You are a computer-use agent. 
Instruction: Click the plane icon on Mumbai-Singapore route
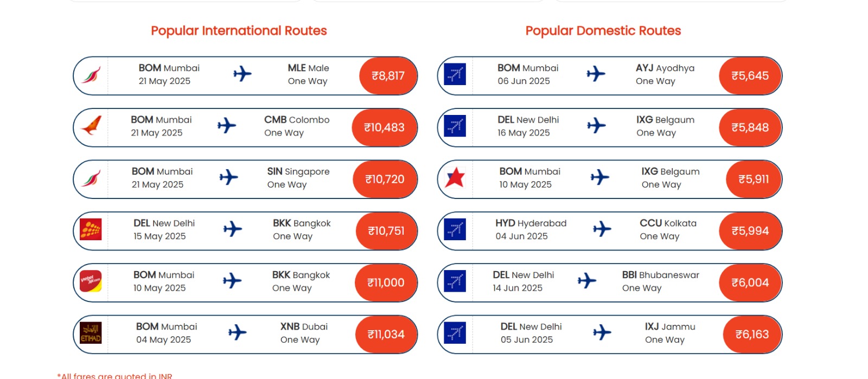tap(229, 177)
